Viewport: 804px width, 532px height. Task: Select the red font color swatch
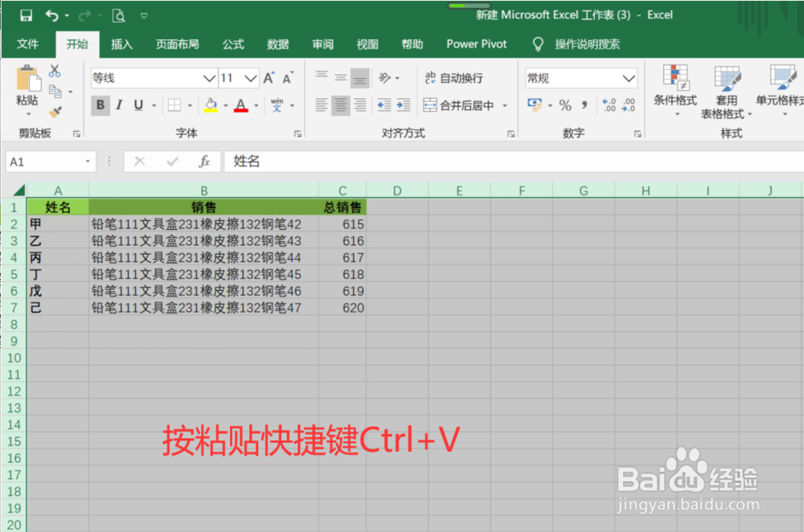(x=240, y=111)
